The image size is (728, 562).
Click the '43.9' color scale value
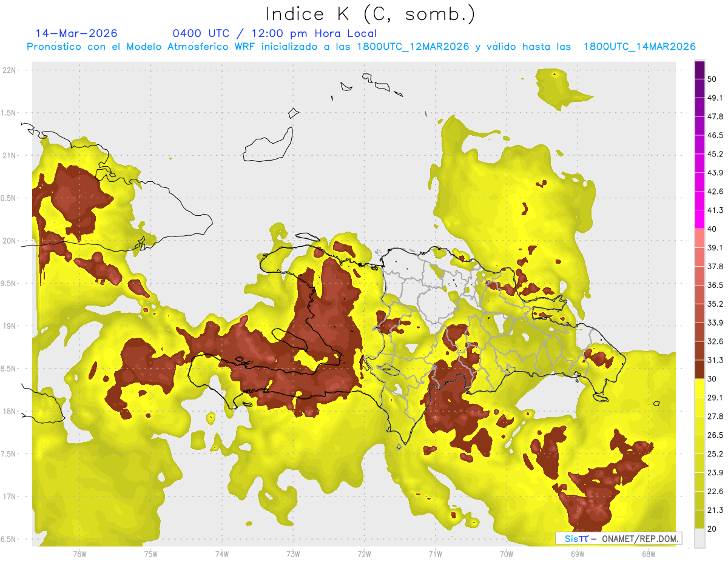[715, 173]
